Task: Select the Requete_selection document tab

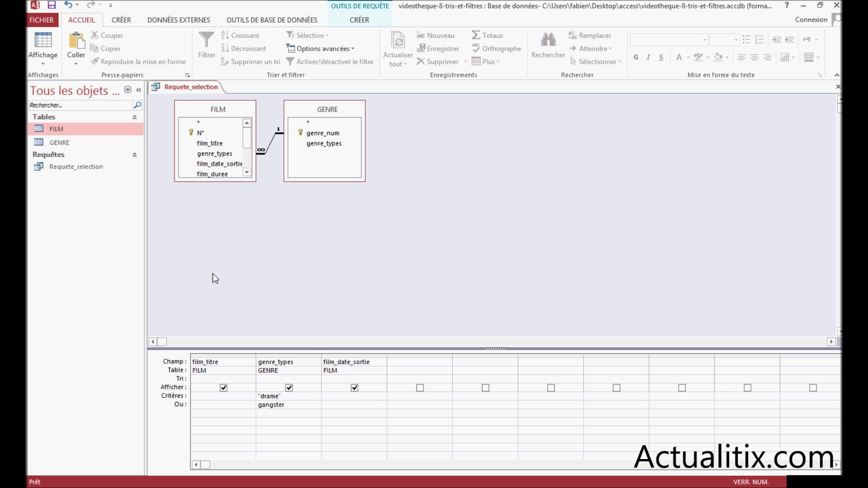Action: pyautogui.click(x=190, y=87)
